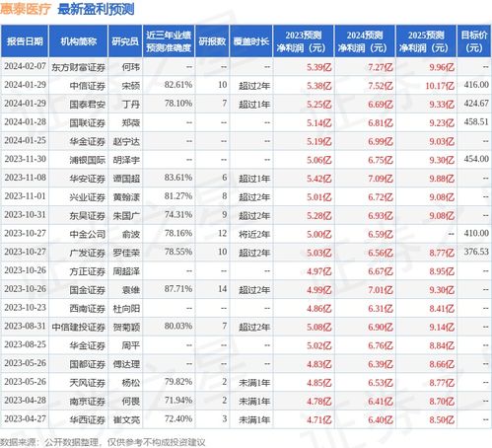Viewport: 492px width, 448px height.
Task: Select the 东方财富证券 institution cell
Action: (78, 67)
